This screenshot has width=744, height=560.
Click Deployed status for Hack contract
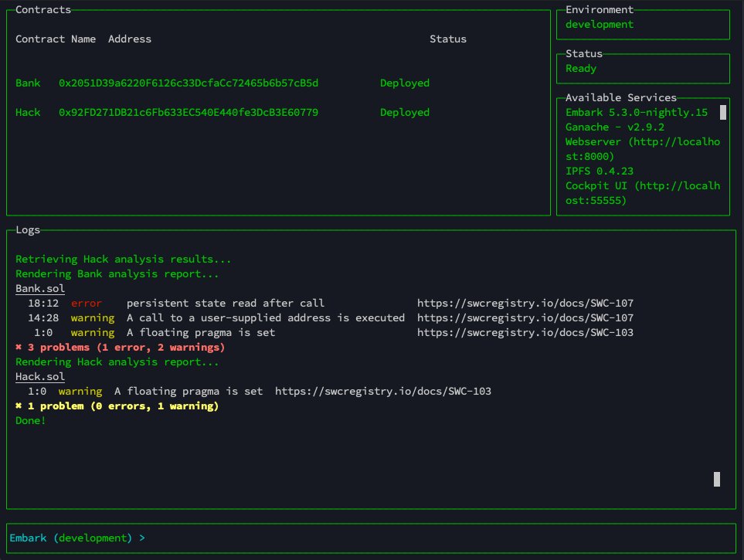click(405, 113)
